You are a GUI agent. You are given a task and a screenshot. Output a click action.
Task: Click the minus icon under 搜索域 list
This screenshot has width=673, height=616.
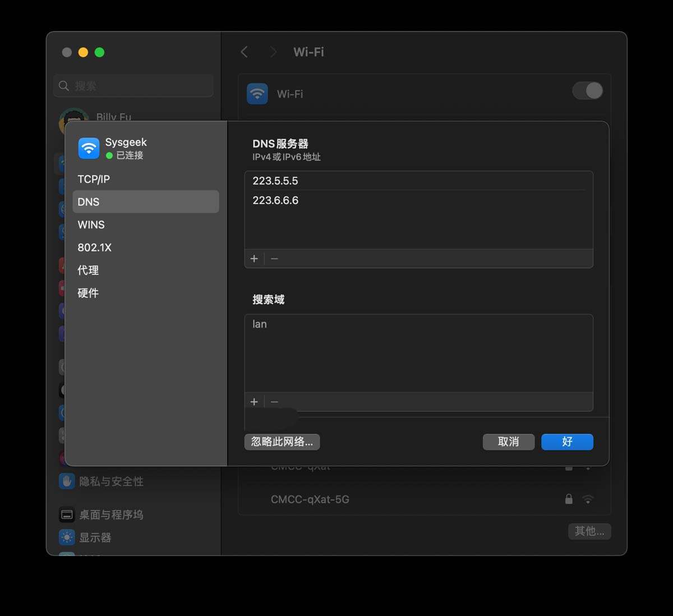click(x=274, y=402)
